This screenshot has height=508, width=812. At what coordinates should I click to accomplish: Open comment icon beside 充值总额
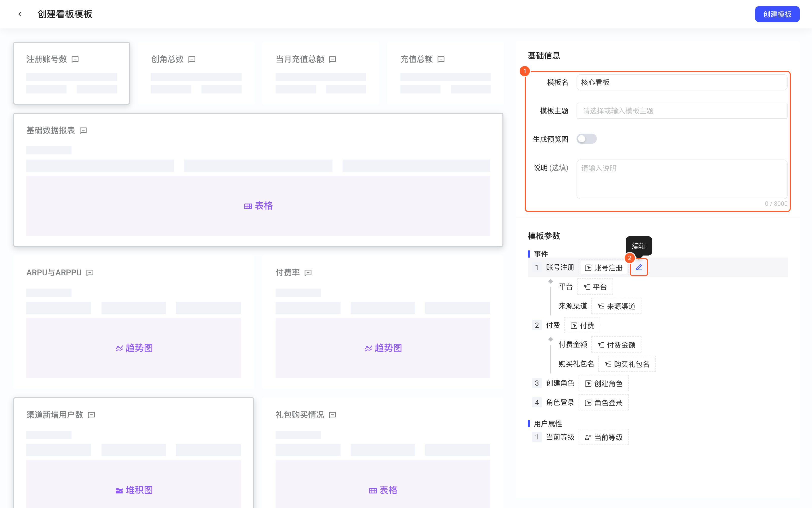click(441, 59)
